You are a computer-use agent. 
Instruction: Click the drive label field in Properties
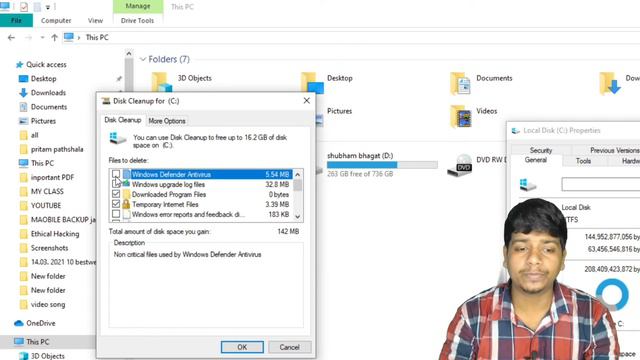pos(600,184)
